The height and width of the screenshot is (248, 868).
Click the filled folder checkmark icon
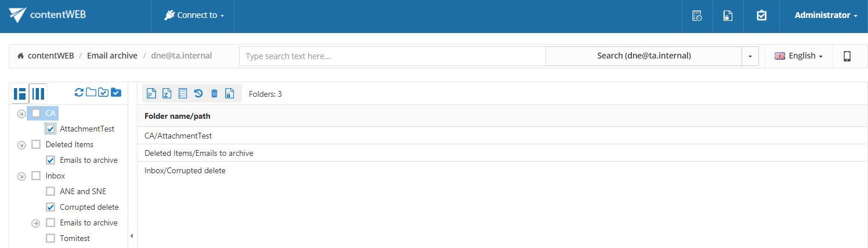115,92
